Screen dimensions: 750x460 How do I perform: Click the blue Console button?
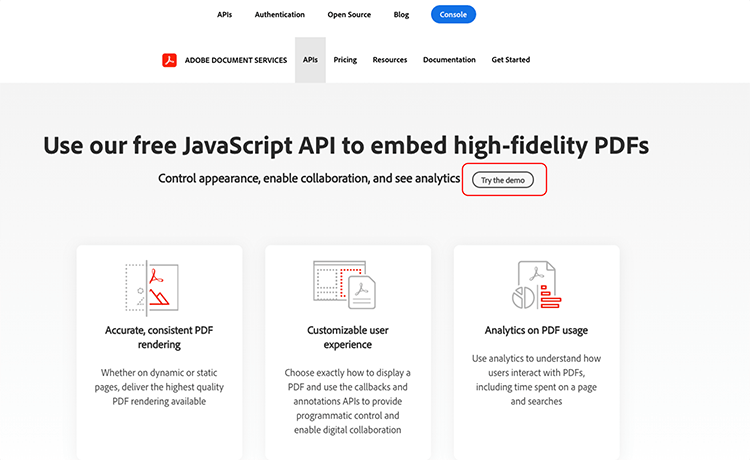pos(453,14)
